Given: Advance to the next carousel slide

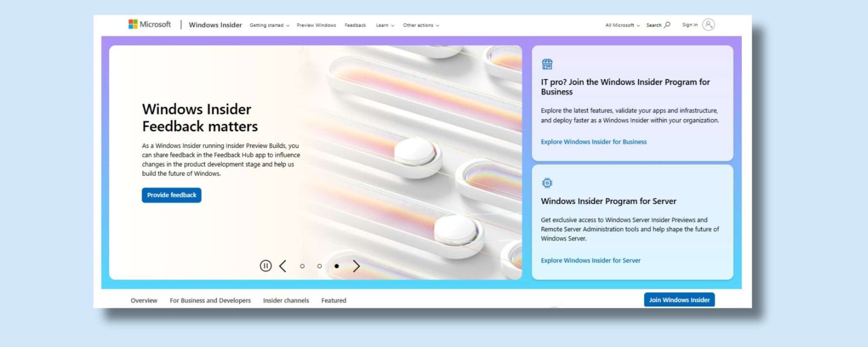Looking at the screenshot, I should 356,266.
